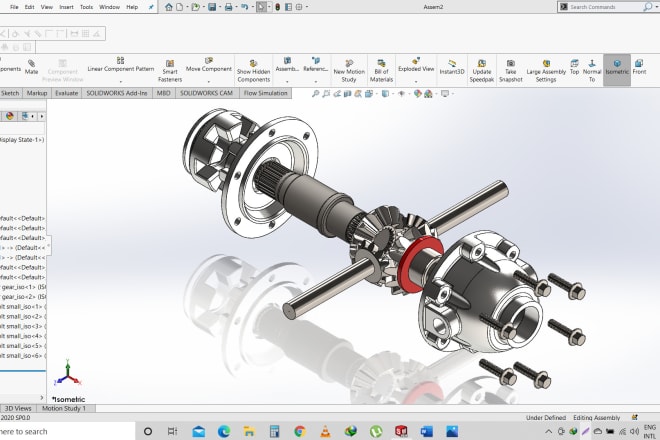Image resolution: width=660 pixels, height=440 pixels.
Task: Switch to Top view
Action: click(574, 67)
